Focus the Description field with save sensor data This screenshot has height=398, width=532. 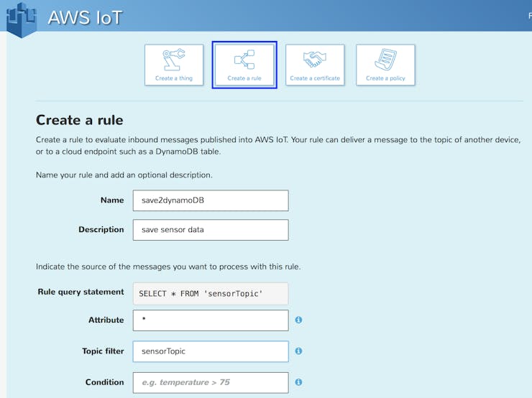211,230
